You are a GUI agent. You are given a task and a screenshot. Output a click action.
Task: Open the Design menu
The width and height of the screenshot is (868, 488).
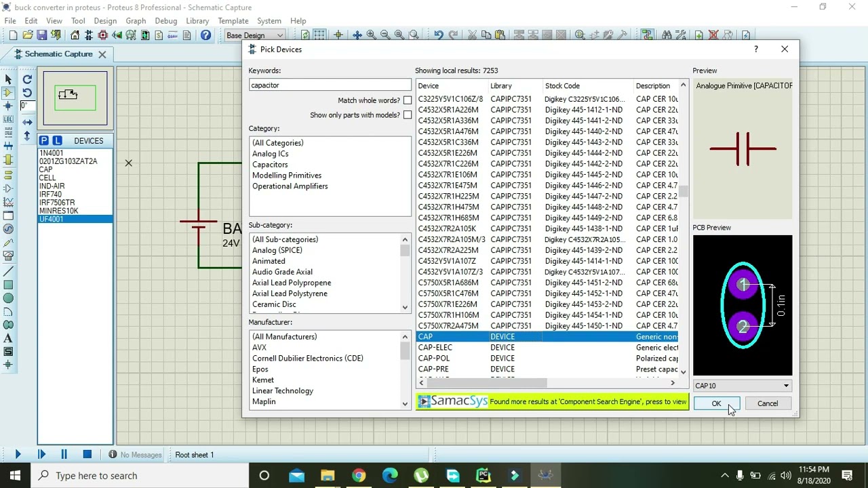pos(105,21)
